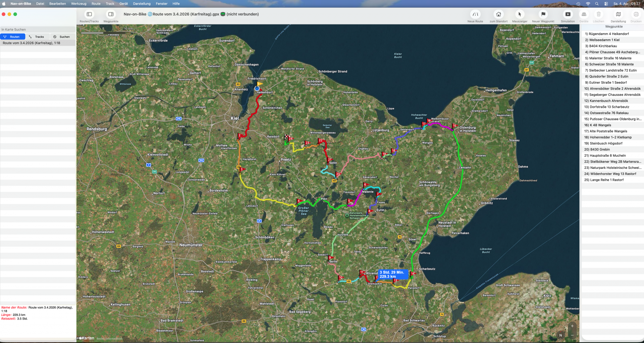Click the compass north indicator
Image resolution: width=644 pixels, height=343 pixels.
[560, 335]
